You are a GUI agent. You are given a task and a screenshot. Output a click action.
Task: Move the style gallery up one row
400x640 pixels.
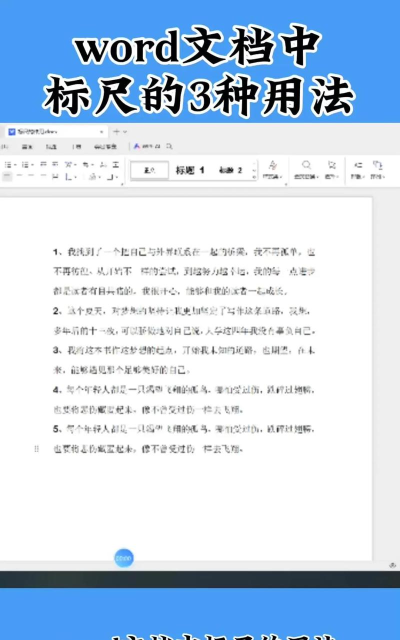(x=254, y=163)
